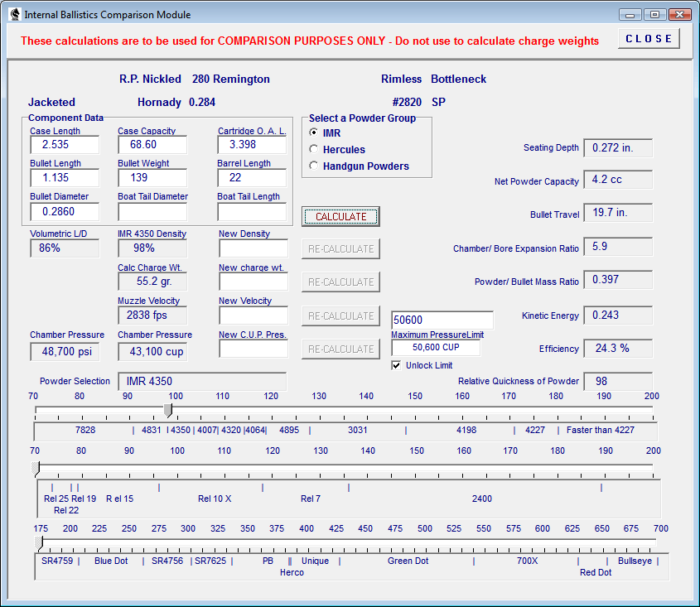Minimize the Internal Ballistics window
The image size is (700, 607).
[x=630, y=15]
